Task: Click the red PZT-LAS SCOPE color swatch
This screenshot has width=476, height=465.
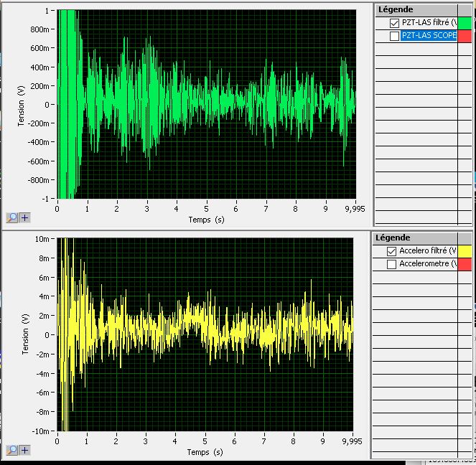Action: tap(465, 36)
